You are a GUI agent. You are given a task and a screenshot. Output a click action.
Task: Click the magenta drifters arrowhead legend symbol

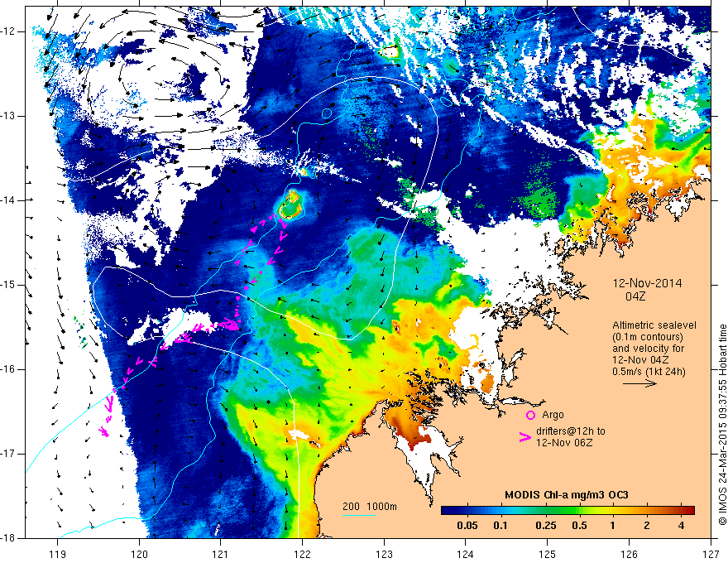coord(525,436)
